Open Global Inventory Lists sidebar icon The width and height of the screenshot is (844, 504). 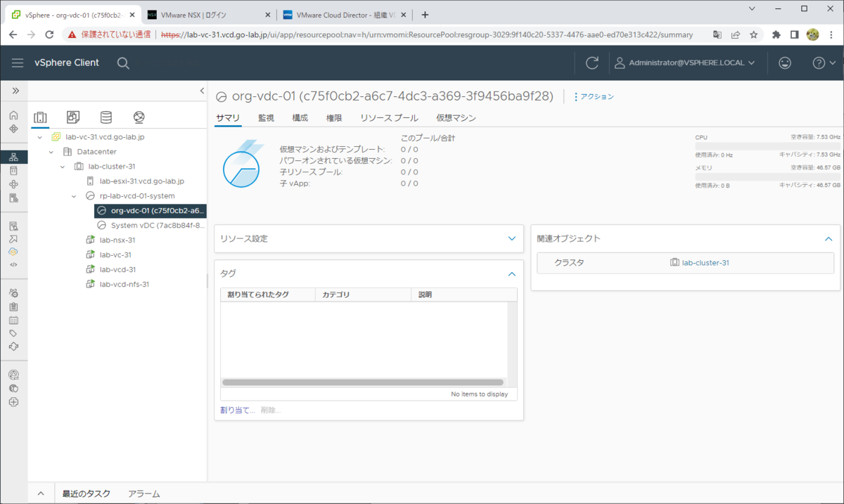13,198
